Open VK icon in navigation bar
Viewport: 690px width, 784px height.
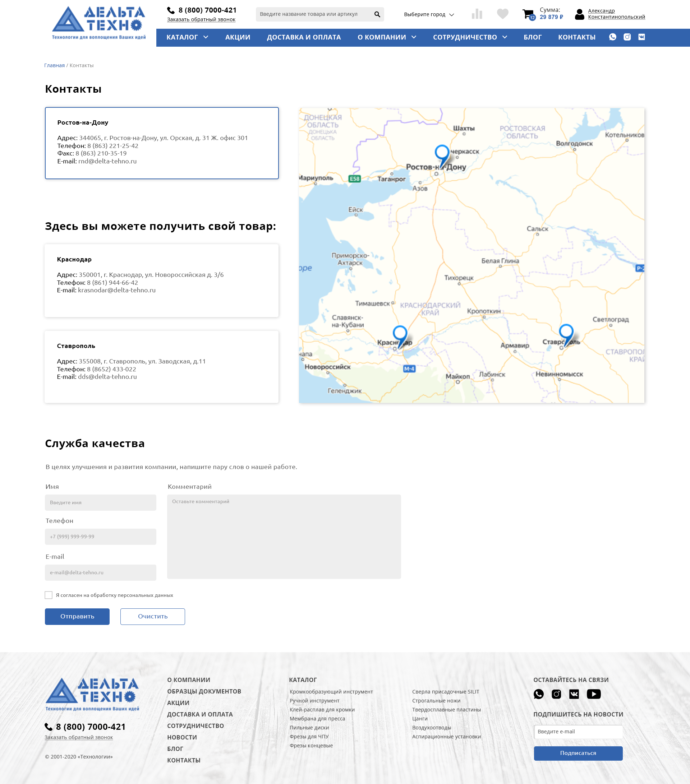tap(641, 37)
